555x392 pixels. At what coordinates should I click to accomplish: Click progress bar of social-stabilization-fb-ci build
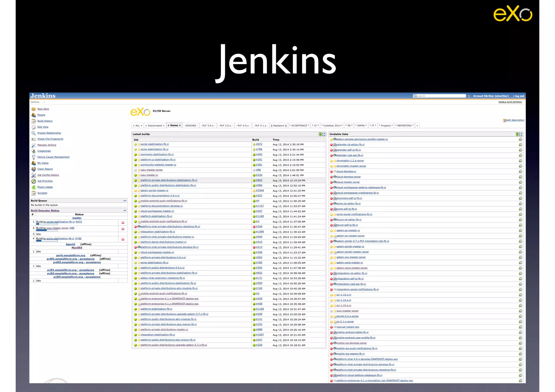click(x=47, y=224)
